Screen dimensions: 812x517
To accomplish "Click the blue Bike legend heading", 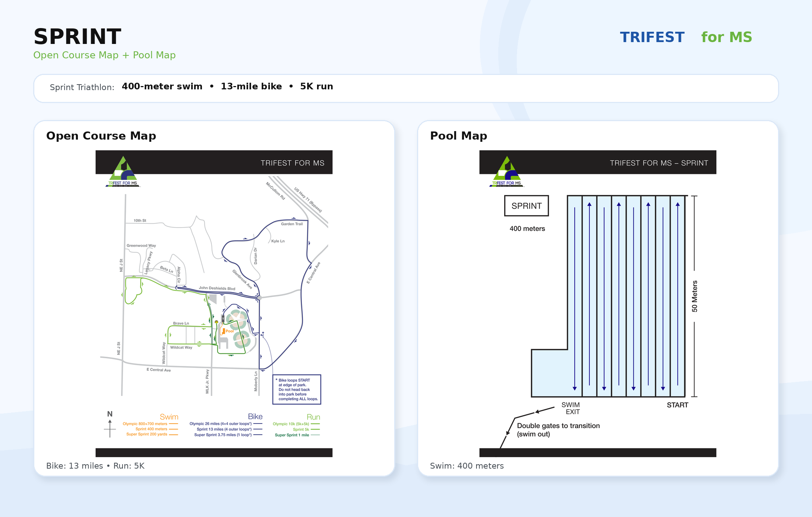I will [255, 417].
